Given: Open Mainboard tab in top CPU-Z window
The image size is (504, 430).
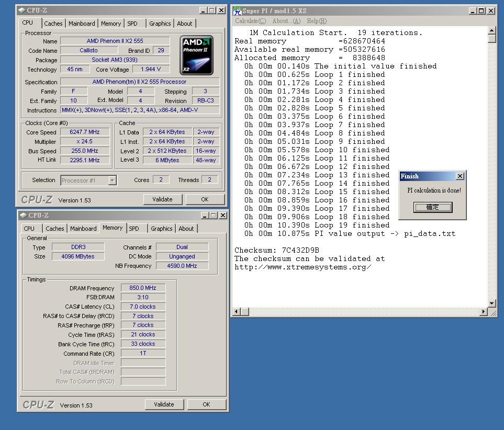Looking at the screenshot, I should (82, 24).
